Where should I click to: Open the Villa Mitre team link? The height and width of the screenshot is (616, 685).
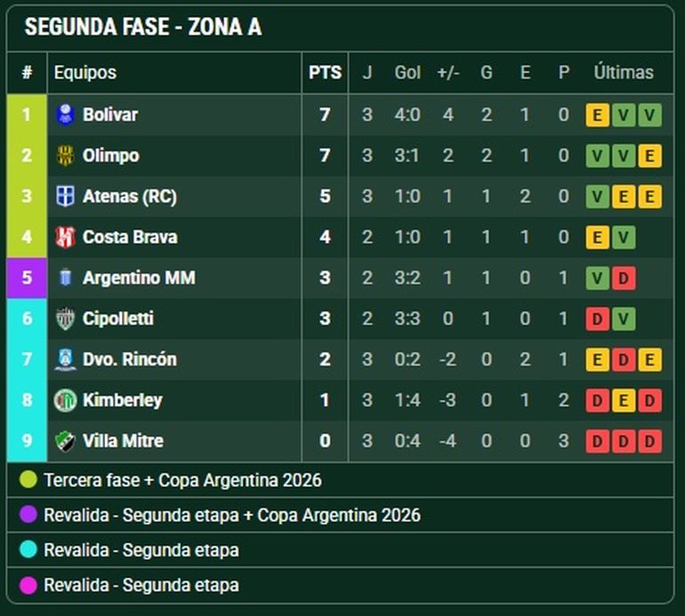click(123, 441)
